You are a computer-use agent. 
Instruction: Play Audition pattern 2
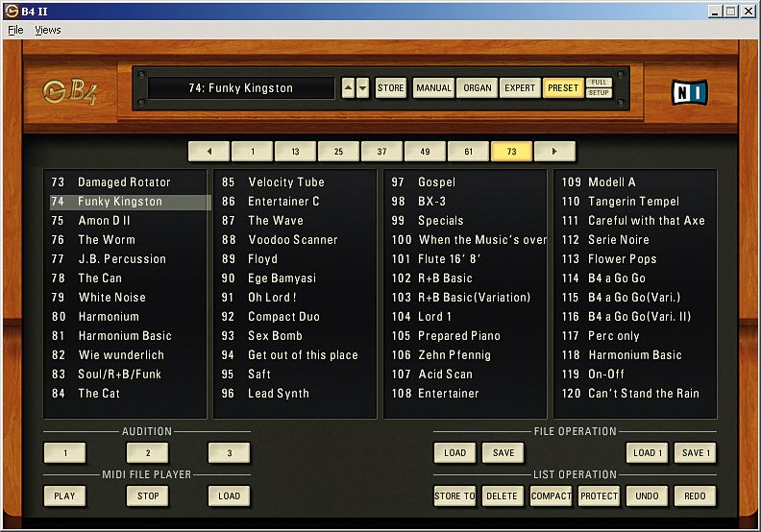pyautogui.click(x=148, y=453)
